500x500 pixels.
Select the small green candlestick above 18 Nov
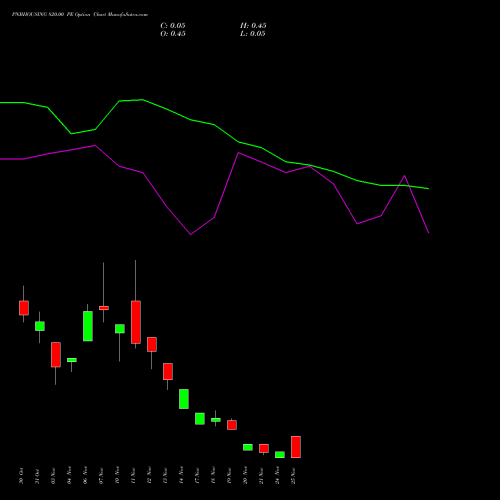tap(216, 420)
